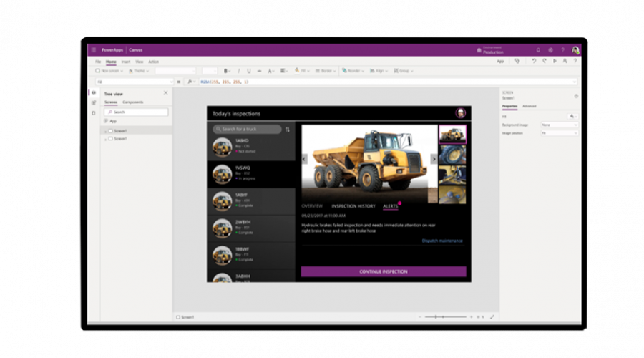This screenshot has height=358, width=644.
Task: Click the Continue Inspection button
Action: tap(384, 272)
